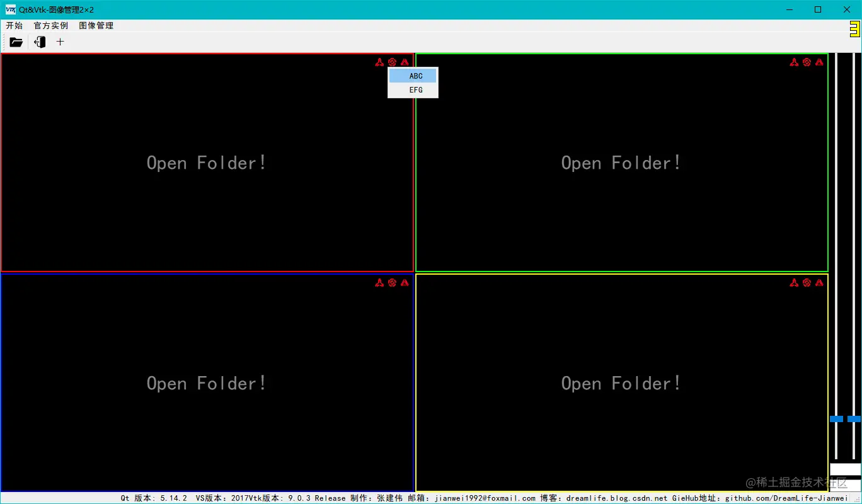Screen dimensions: 862x504
Task: Click 'Open Folder!' text in blue-bordered pane
Action: [x=207, y=384]
